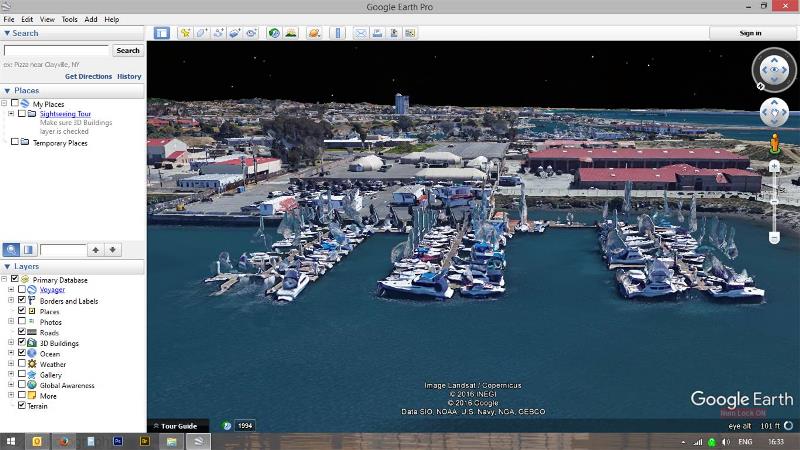Hide the sidebar using toolbar button

tap(161, 33)
